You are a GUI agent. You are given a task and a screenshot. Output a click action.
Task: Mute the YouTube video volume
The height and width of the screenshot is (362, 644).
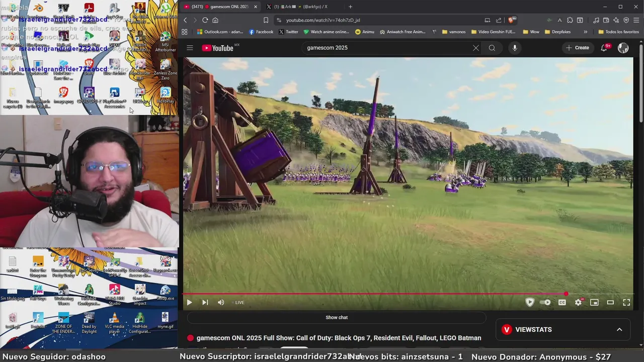pyautogui.click(x=221, y=302)
